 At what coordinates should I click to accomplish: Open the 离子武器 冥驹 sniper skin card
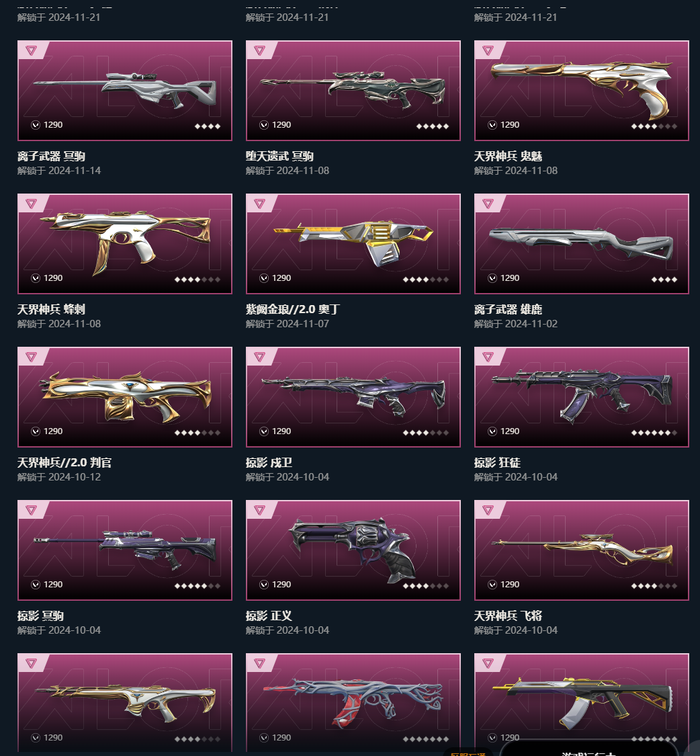click(x=125, y=91)
